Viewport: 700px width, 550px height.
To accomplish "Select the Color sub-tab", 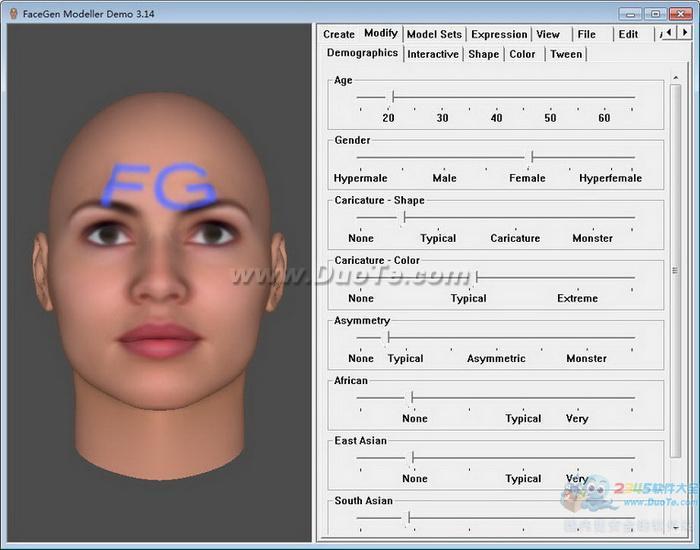I will coord(523,54).
